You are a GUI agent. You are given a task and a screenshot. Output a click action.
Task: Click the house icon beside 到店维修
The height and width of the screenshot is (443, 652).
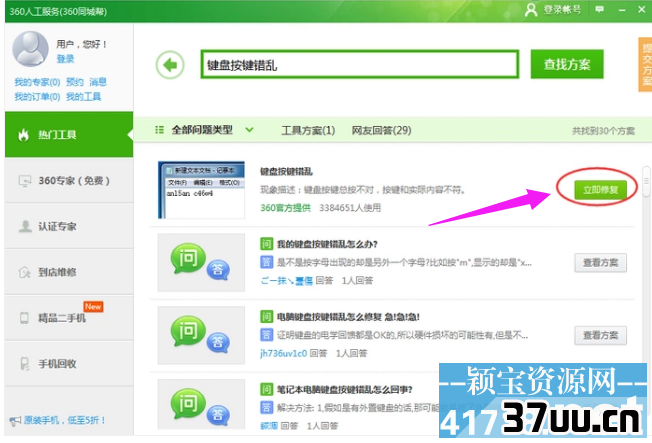tap(25, 272)
